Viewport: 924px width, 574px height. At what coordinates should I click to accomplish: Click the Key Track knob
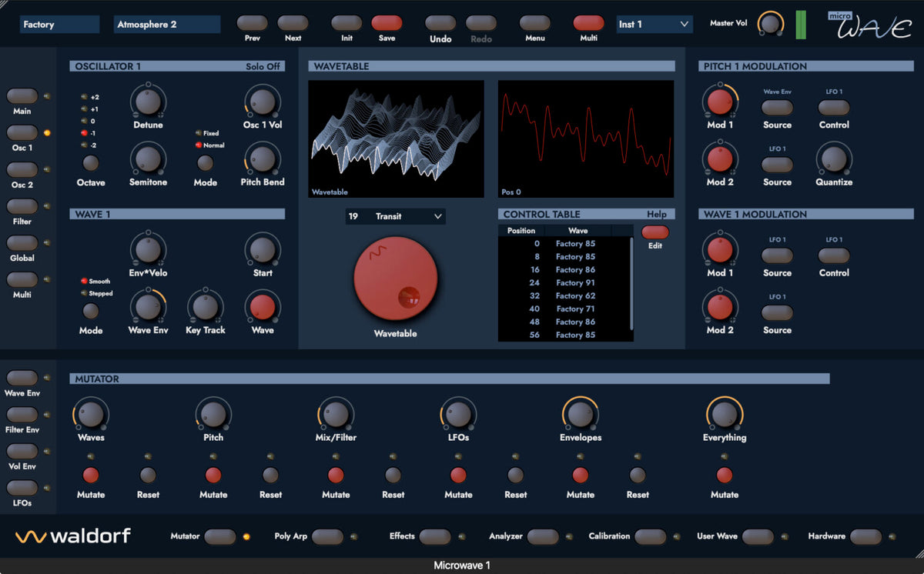[x=205, y=306]
